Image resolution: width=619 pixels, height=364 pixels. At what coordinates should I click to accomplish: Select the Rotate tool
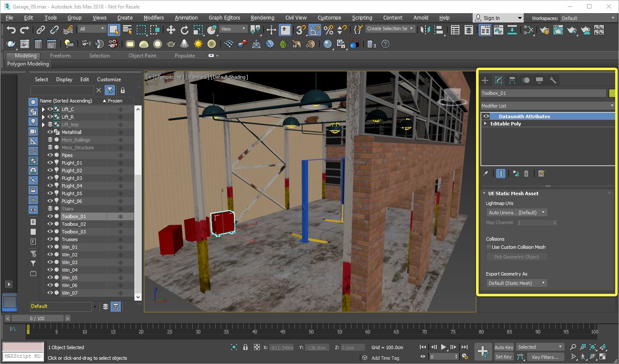(184, 30)
